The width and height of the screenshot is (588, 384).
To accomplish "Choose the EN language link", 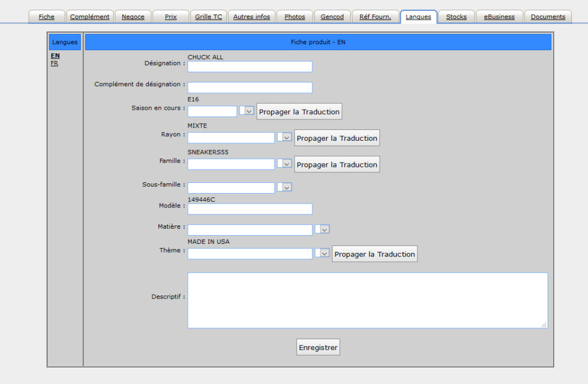I will pos(55,56).
